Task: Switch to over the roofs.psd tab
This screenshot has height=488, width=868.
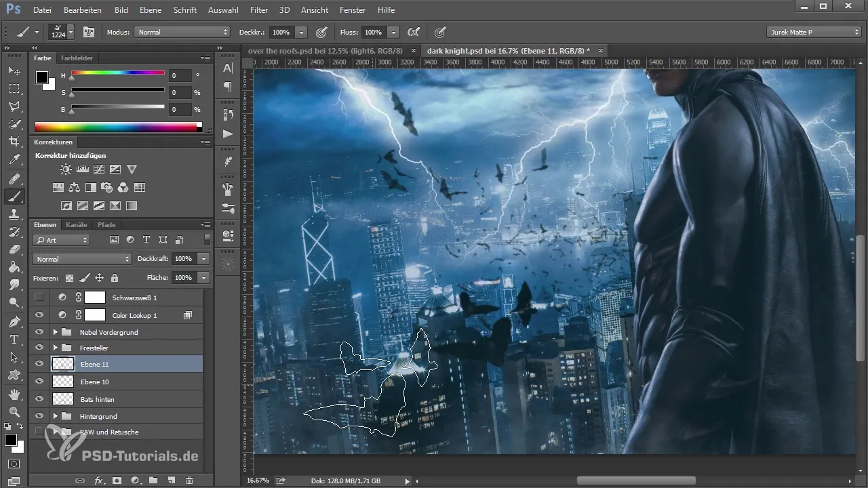Action: pos(324,50)
